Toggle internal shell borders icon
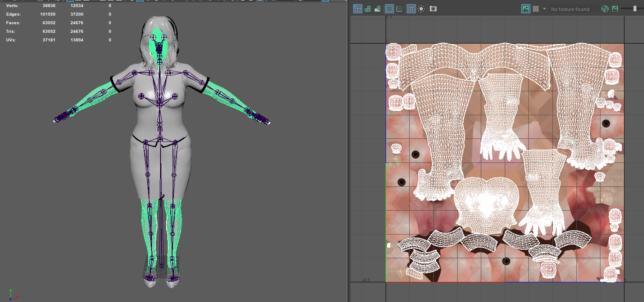The image size is (644, 302). click(399, 9)
